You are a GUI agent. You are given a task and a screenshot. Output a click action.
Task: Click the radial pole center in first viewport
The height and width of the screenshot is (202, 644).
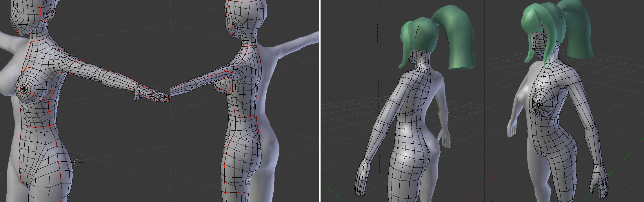[23, 89]
